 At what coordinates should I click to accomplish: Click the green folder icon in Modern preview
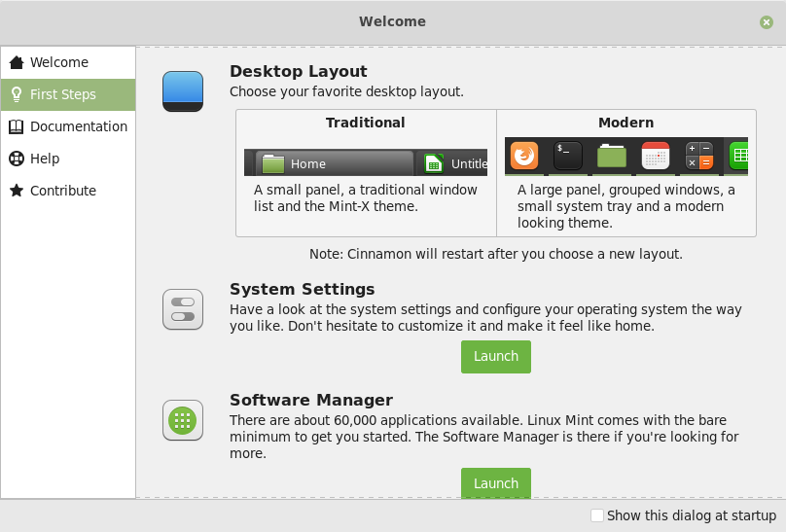click(612, 156)
